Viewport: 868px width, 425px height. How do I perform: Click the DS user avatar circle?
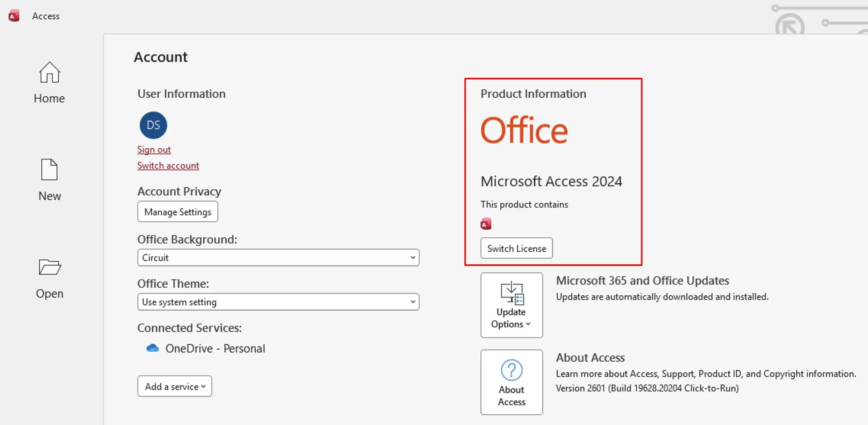pos(153,125)
